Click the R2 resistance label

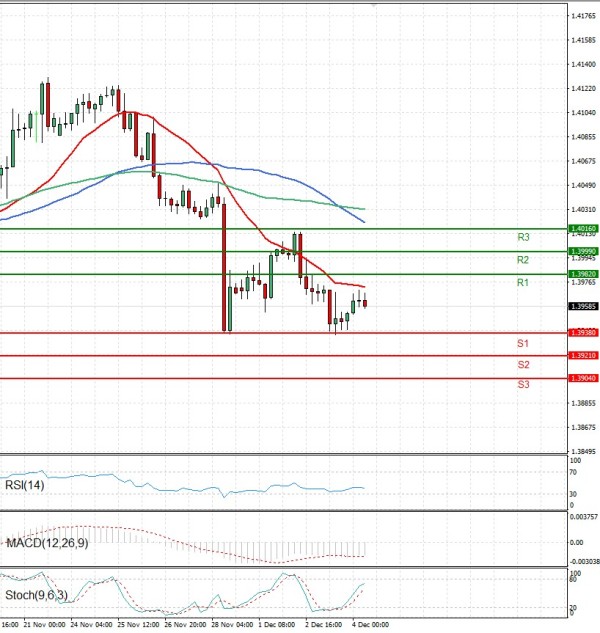coord(523,260)
